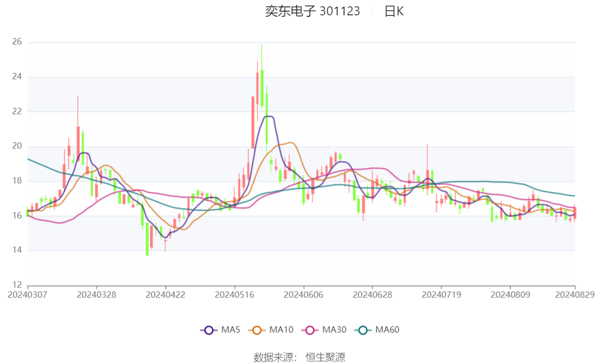Click the 数据来源 恒生聚源 source text

pyautogui.click(x=299, y=358)
